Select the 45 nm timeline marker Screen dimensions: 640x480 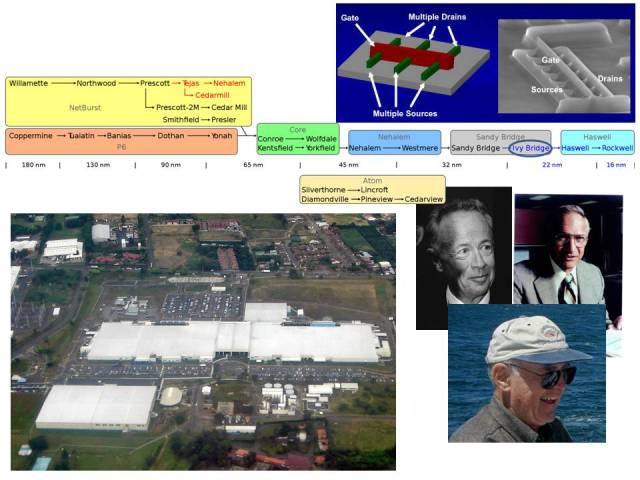[348, 165]
